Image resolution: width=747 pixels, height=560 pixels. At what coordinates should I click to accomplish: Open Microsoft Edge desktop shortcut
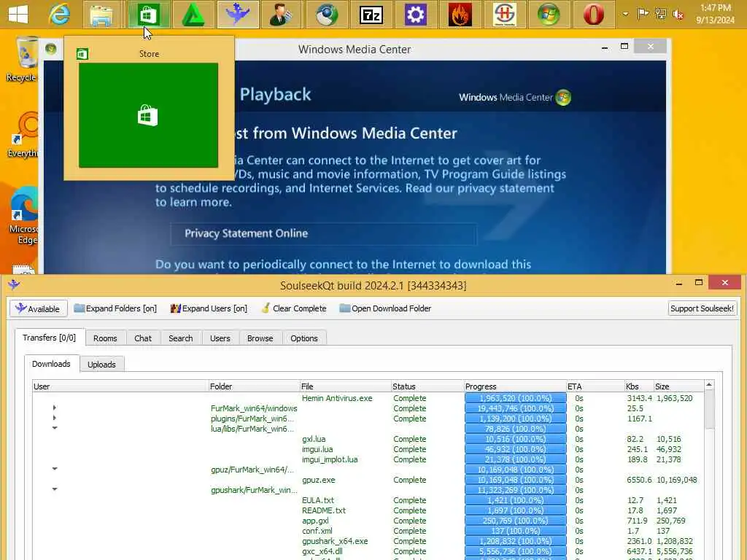coord(24,217)
